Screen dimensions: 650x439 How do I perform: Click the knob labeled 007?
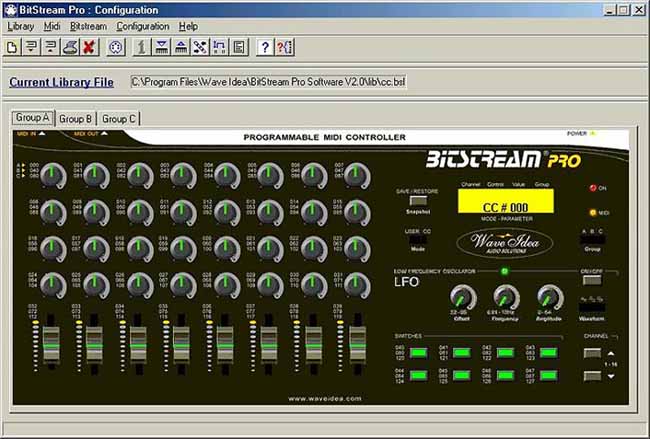(x=357, y=175)
